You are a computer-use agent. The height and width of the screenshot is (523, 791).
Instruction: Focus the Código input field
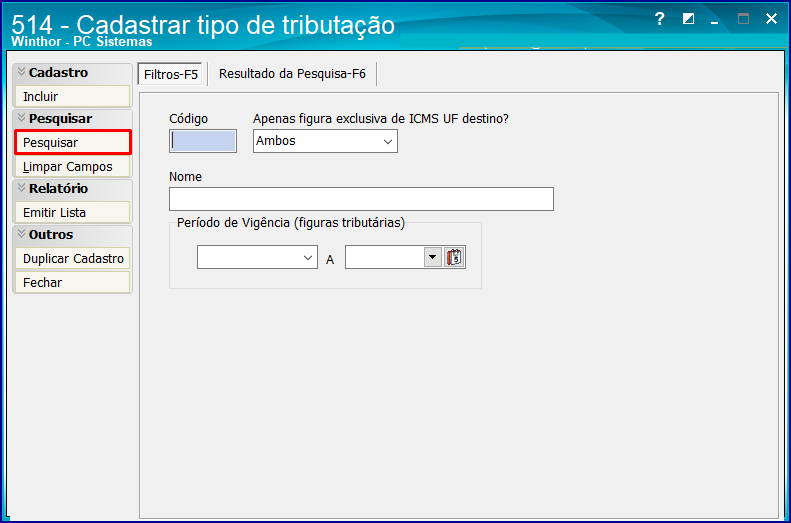(203, 141)
